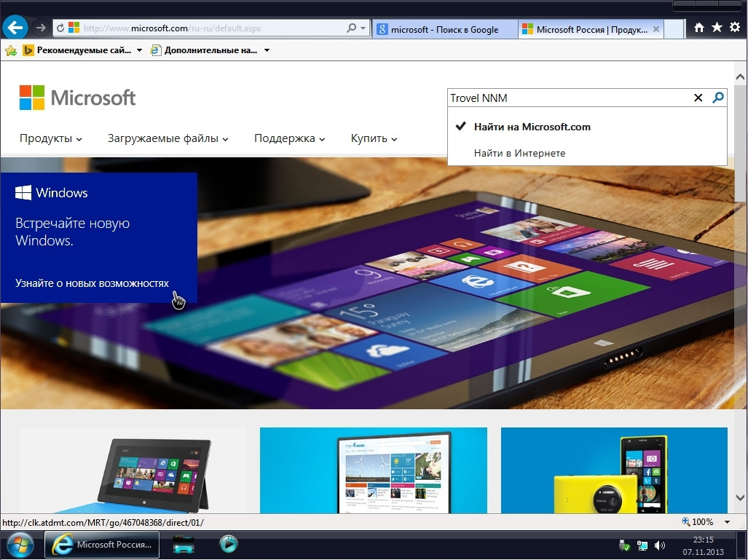The width and height of the screenshot is (748, 560).
Task: Open zoom level dropdown arrow
Action: coord(727,522)
